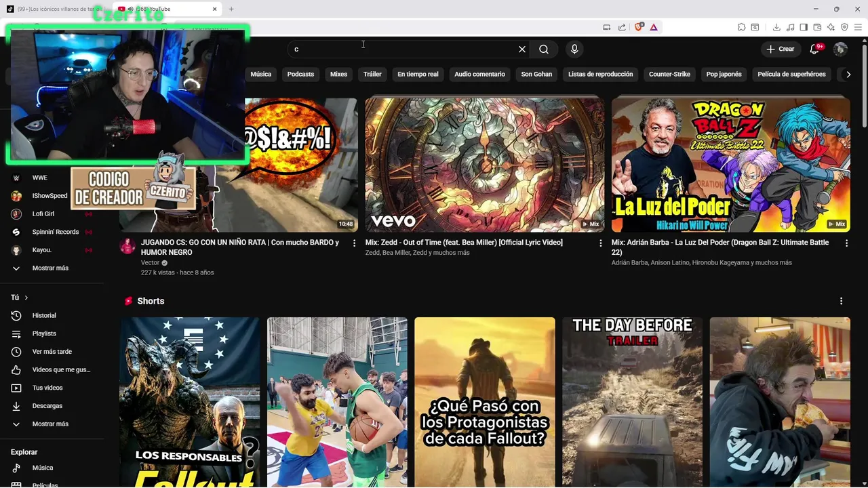
Task: Open Brave Playlist music note icon
Action: pyautogui.click(x=791, y=27)
